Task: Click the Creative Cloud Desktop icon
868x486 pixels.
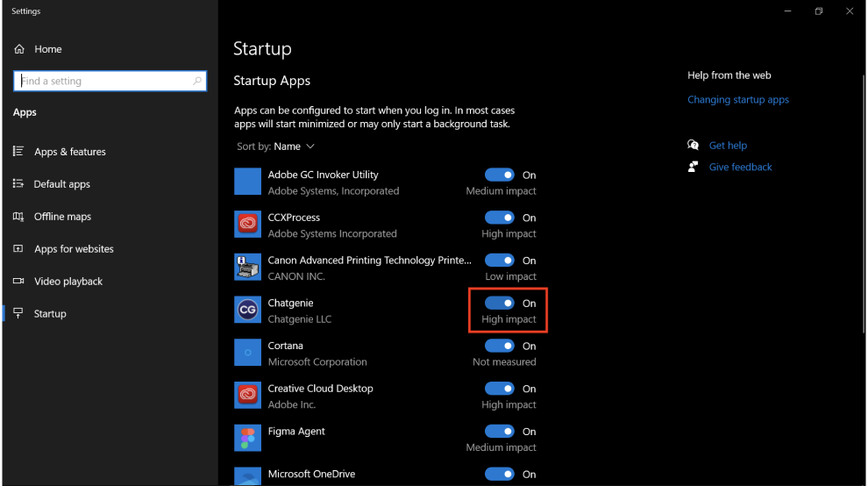Action: pos(247,395)
